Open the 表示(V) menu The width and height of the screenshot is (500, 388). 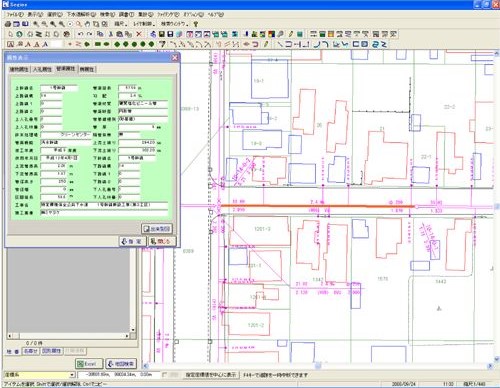coord(35,14)
